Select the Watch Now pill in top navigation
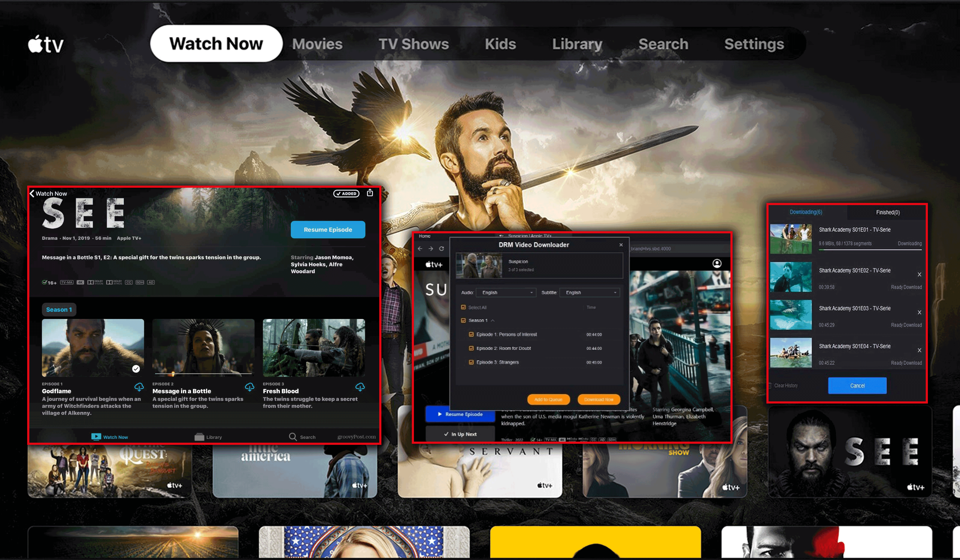 click(216, 43)
